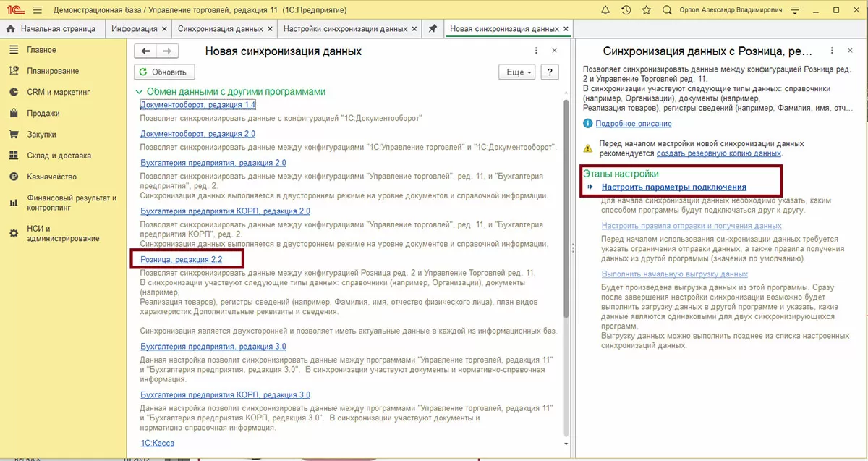
Task: Open НСИ и администрирование section
Action: point(63,233)
